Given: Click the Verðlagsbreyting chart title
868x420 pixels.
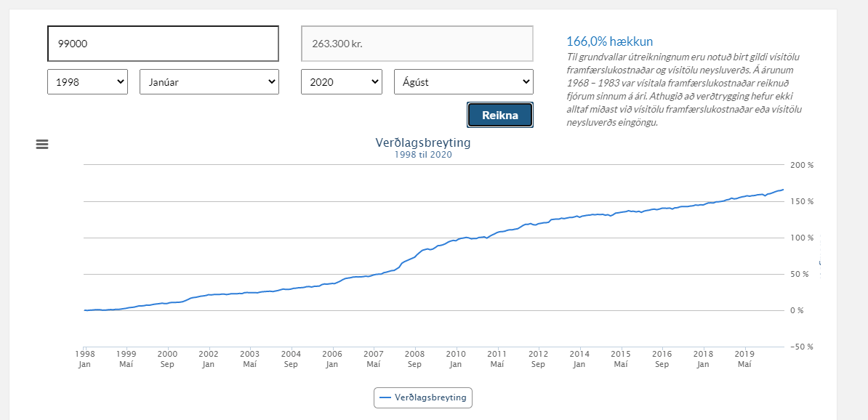Looking at the screenshot, I should click(x=423, y=142).
